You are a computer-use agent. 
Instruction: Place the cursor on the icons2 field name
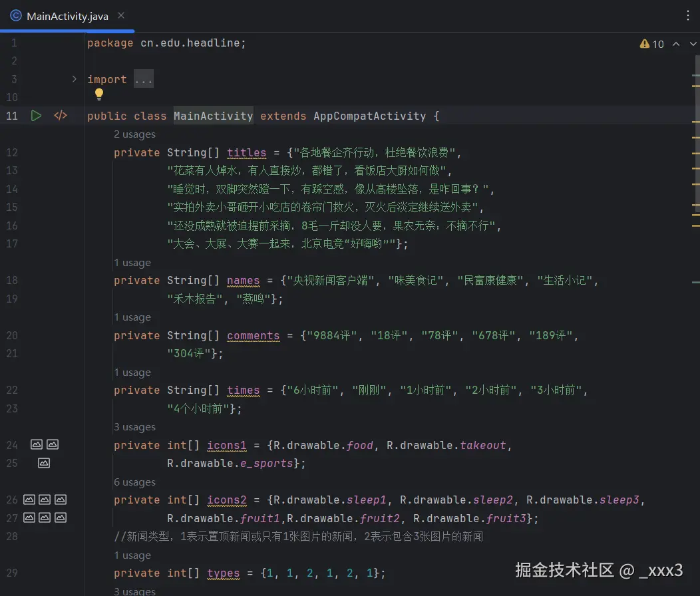coord(226,500)
